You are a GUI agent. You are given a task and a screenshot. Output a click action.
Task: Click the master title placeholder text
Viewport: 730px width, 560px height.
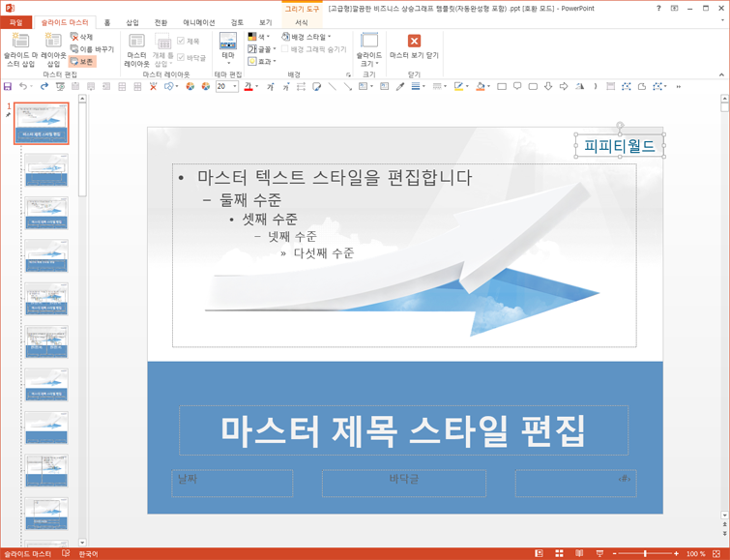(403, 430)
